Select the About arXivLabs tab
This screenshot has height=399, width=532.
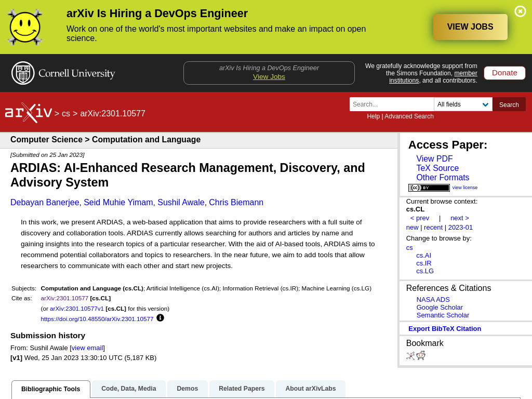[x=310, y=389]
